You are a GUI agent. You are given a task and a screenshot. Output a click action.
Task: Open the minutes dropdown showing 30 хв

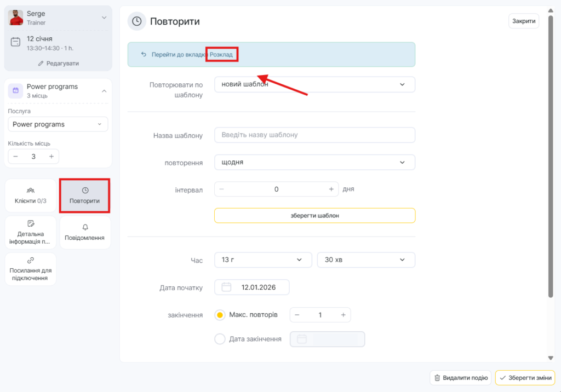365,260
